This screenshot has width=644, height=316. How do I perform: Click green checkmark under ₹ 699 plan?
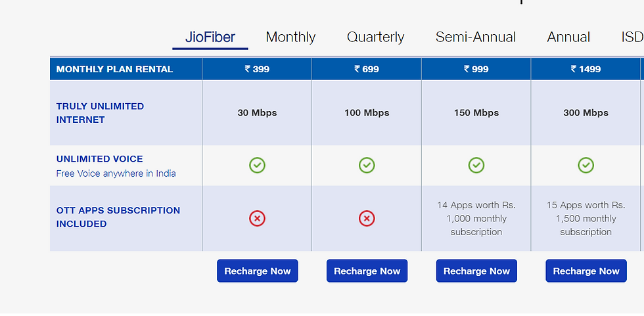367,165
